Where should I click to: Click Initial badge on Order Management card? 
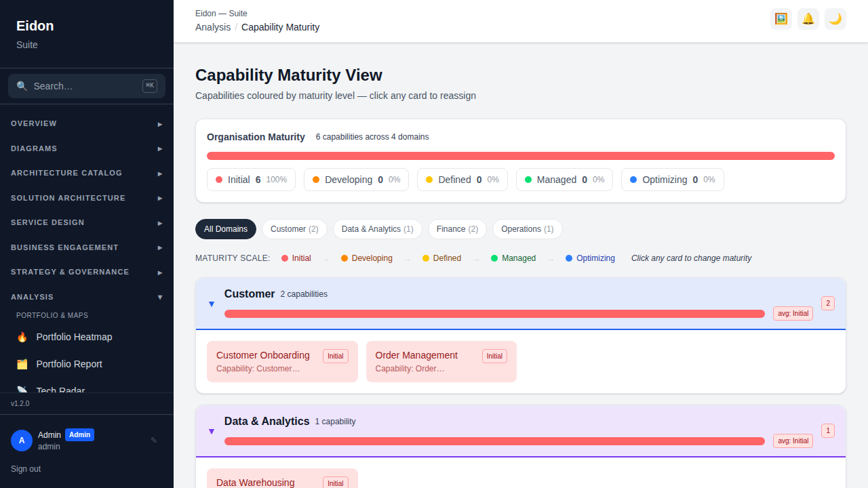click(494, 356)
